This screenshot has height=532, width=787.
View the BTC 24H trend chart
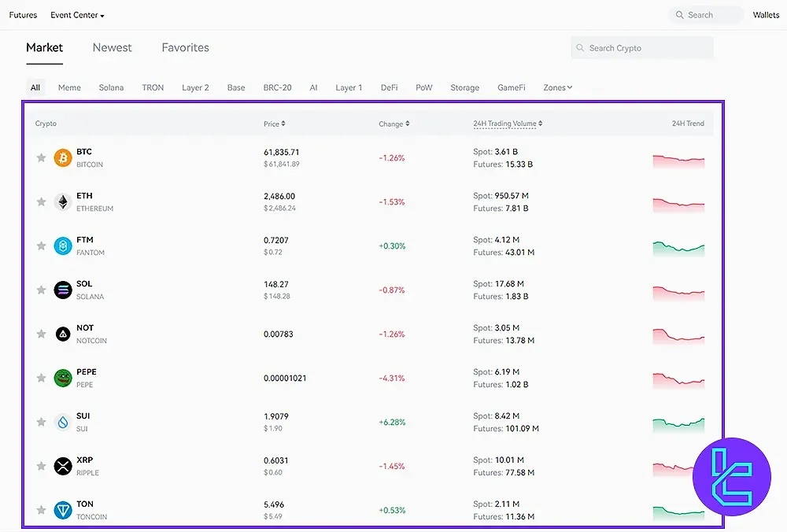coord(678,160)
